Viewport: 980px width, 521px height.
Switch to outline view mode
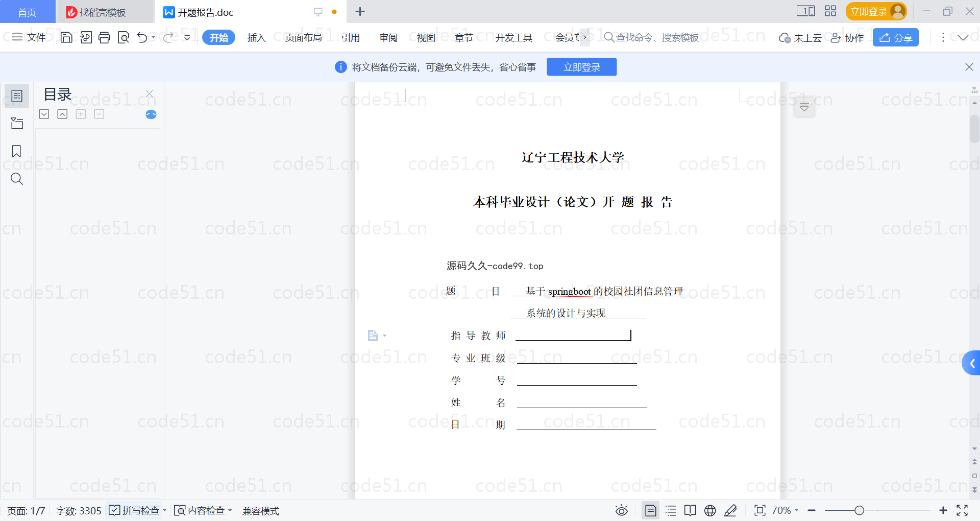[x=671, y=510]
